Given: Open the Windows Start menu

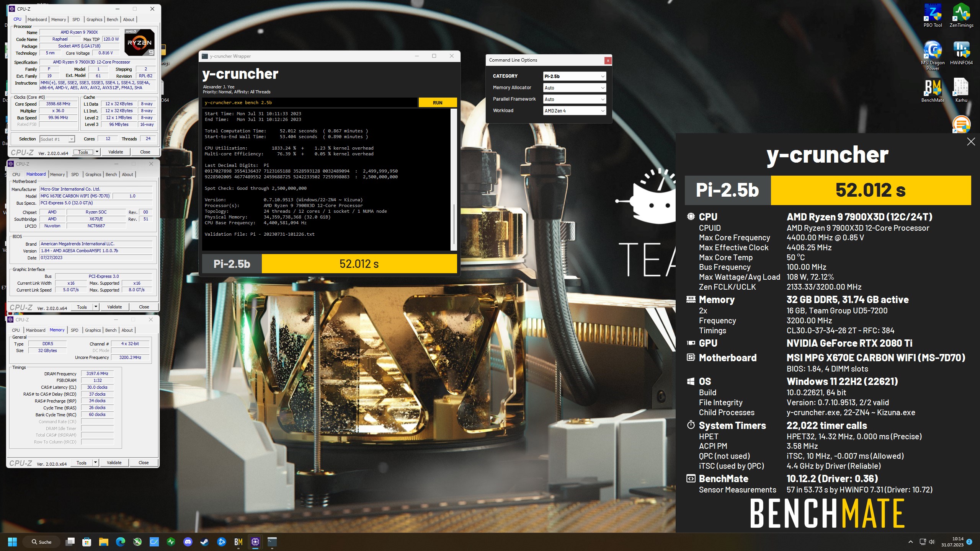Looking at the screenshot, I should pyautogui.click(x=12, y=542).
